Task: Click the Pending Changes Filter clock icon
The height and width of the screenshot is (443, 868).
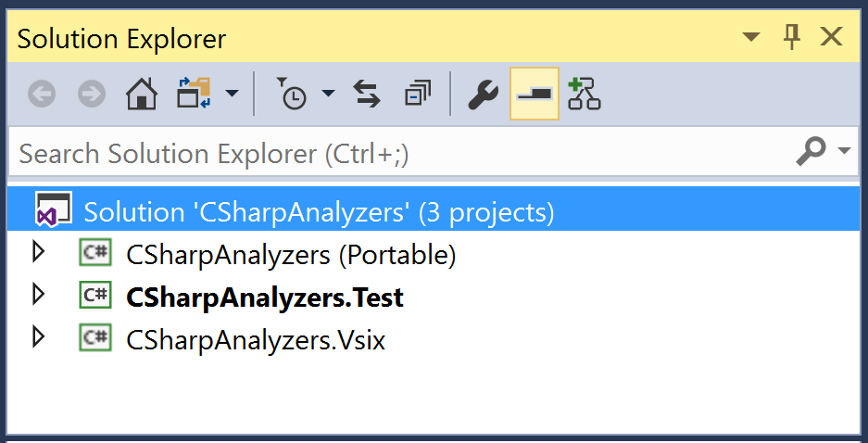Action: (291, 94)
